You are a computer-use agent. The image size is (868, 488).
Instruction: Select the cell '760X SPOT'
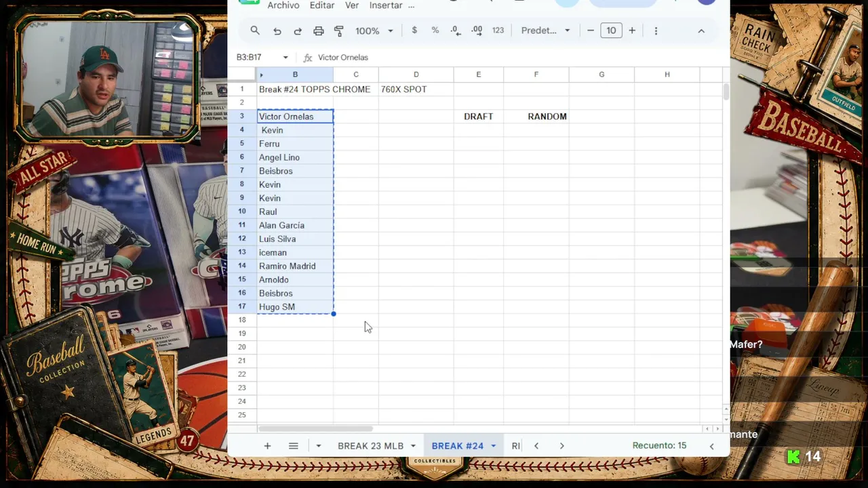pyautogui.click(x=416, y=89)
